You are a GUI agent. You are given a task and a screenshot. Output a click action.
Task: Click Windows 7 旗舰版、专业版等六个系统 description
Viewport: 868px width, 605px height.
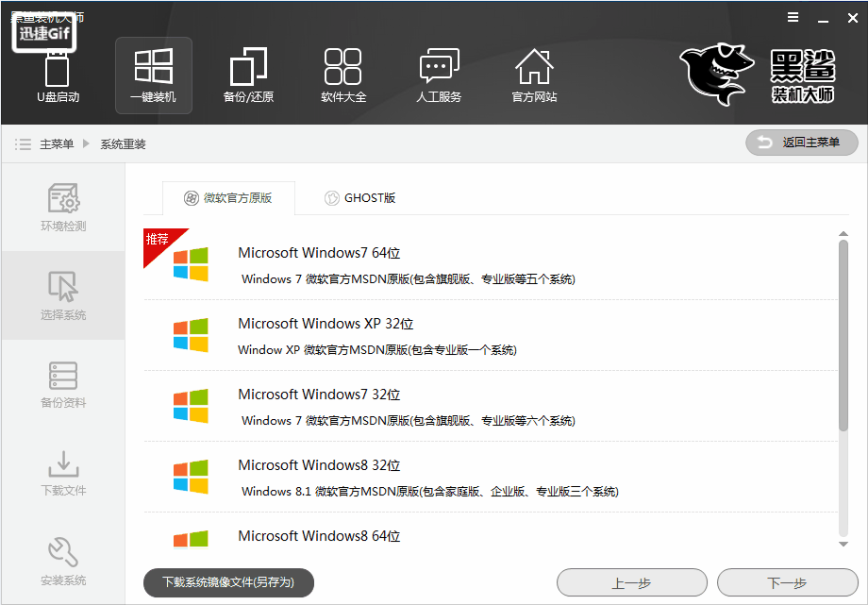point(409,421)
